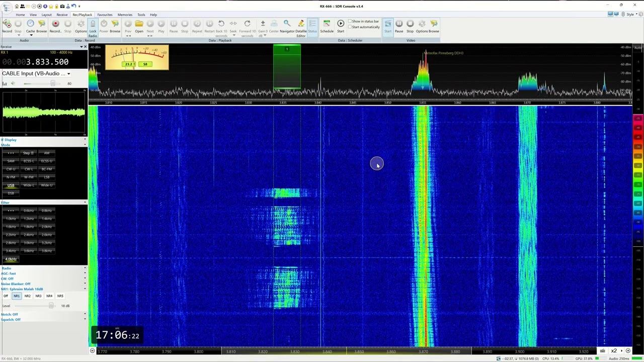Expand the Noise Blanker: Off section
644x362 pixels.
(x=85, y=284)
